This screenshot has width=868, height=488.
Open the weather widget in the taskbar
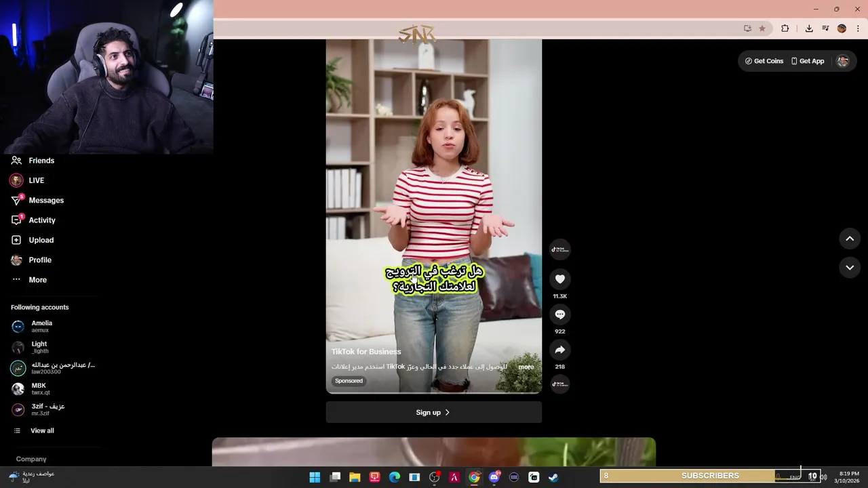tap(31, 477)
